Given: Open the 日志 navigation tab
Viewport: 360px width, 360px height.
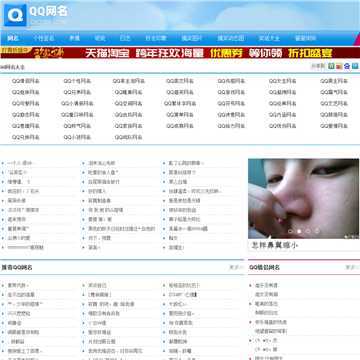Looking at the screenshot, I should tap(125, 38).
